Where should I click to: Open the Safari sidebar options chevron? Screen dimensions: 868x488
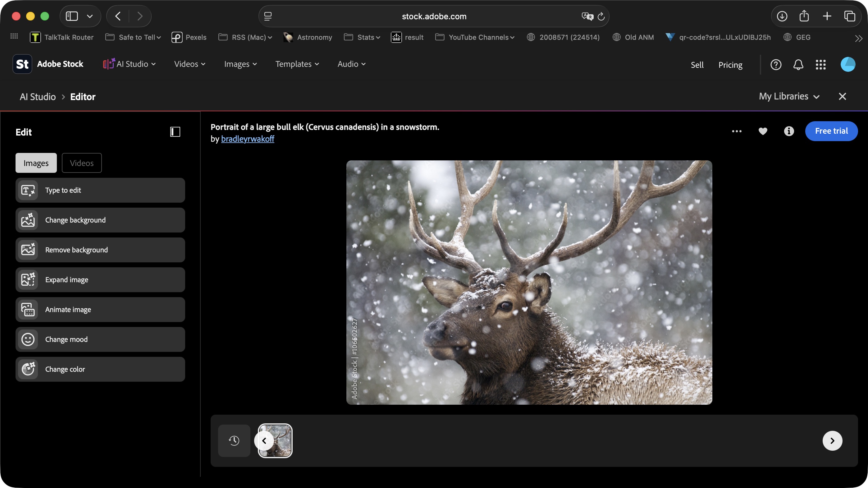coord(90,16)
